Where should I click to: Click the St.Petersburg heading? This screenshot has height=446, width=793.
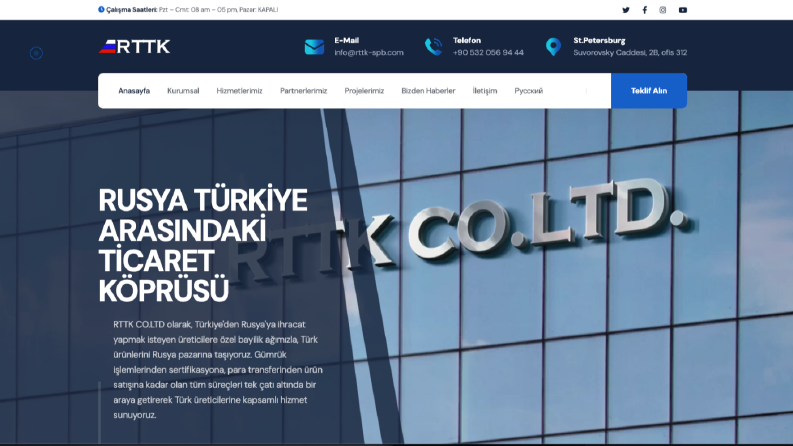tap(599, 40)
